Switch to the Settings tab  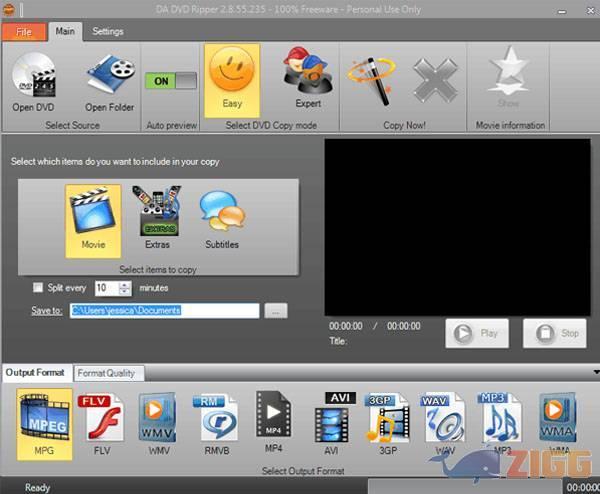point(108,31)
